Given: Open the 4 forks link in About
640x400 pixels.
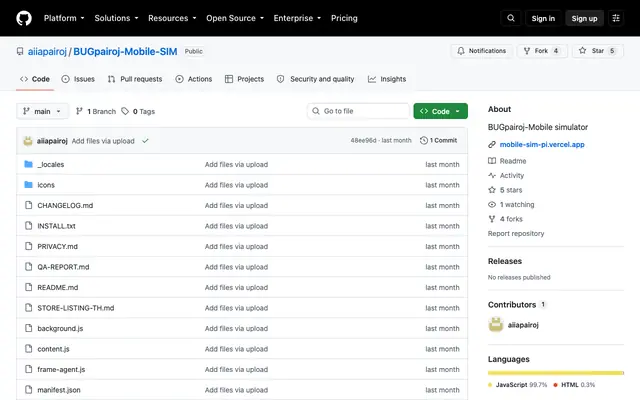Looking at the screenshot, I should point(505,219).
